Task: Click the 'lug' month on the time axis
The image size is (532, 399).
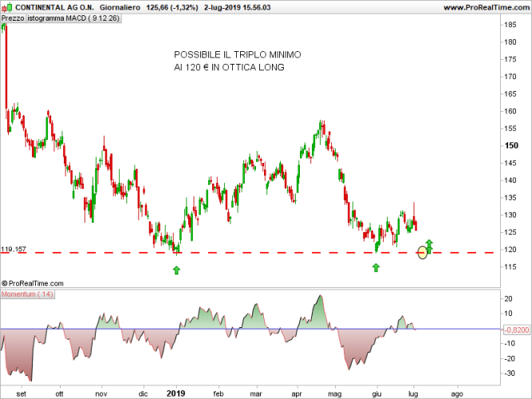Action: (x=414, y=393)
